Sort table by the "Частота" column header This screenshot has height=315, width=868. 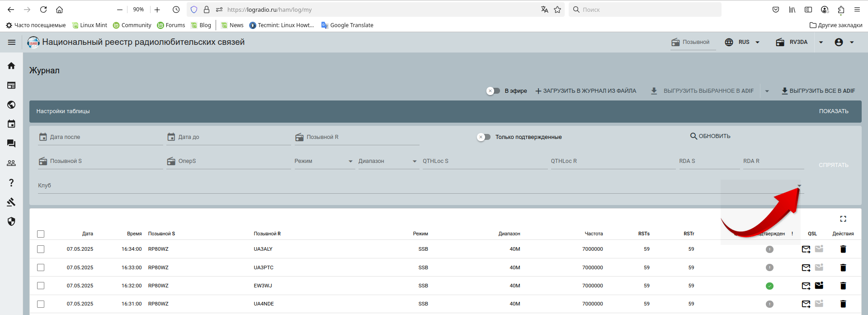click(x=594, y=234)
